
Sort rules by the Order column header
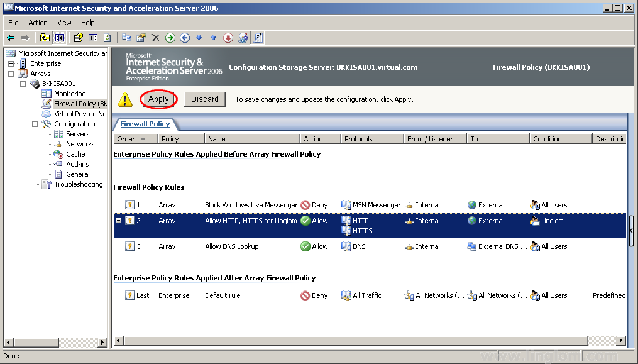click(136, 139)
